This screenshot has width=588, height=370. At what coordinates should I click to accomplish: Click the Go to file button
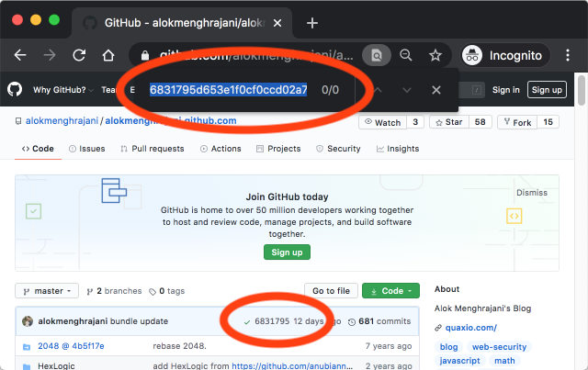point(331,291)
